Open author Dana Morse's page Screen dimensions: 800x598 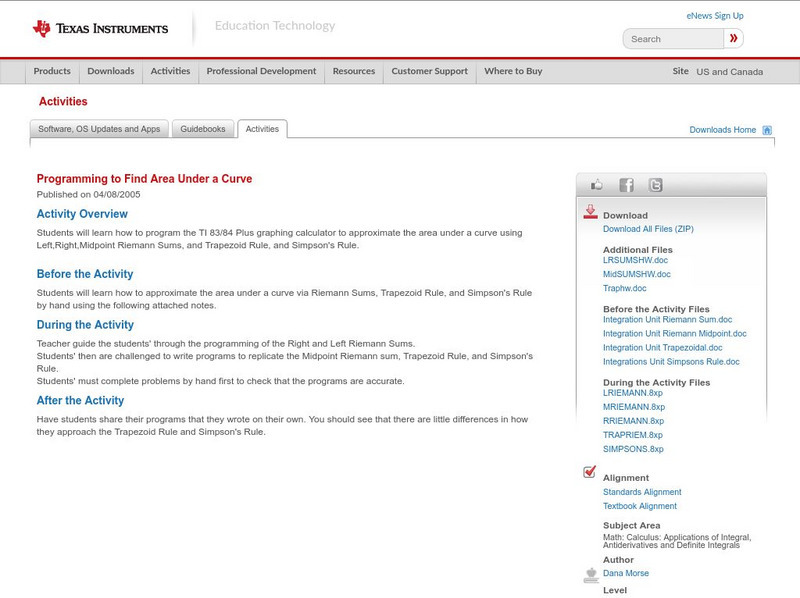tap(626, 574)
